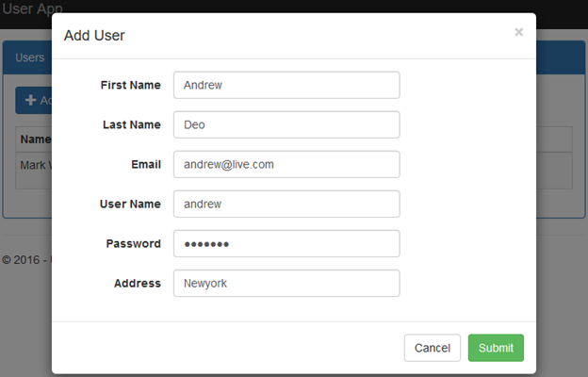Click the Address label

pos(138,283)
